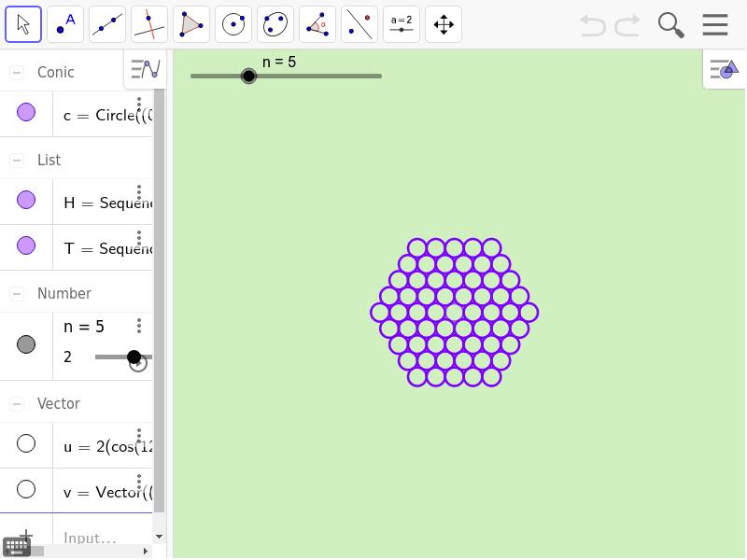
Task: Select the Circle with Center tool
Action: [x=233, y=24]
